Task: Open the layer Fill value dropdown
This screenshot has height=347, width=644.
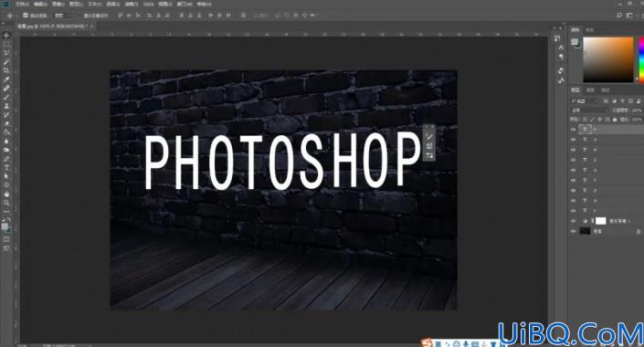Action: pyautogui.click(x=637, y=120)
